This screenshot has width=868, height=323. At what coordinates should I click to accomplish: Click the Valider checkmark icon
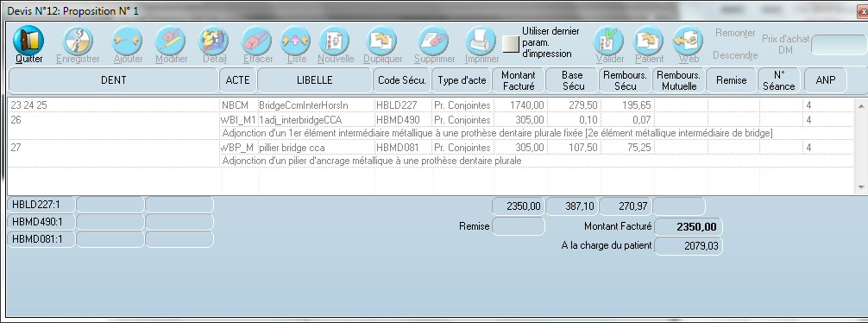pyautogui.click(x=609, y=41)
